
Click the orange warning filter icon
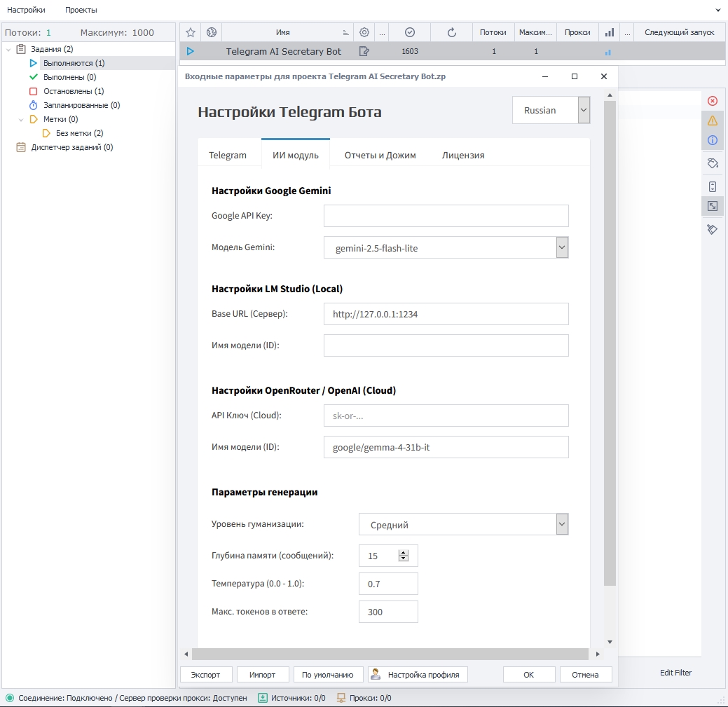pyautogui.click(x=712, y=121)
